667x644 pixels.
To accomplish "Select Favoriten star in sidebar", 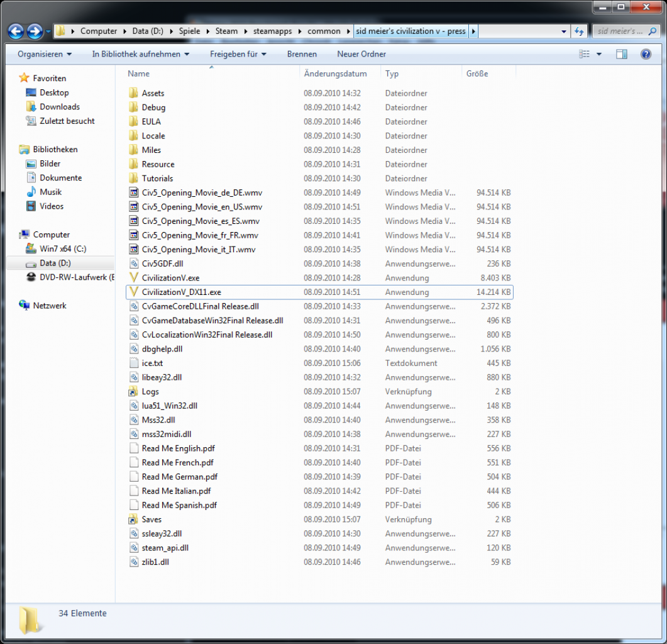I will tap(25, 78).
